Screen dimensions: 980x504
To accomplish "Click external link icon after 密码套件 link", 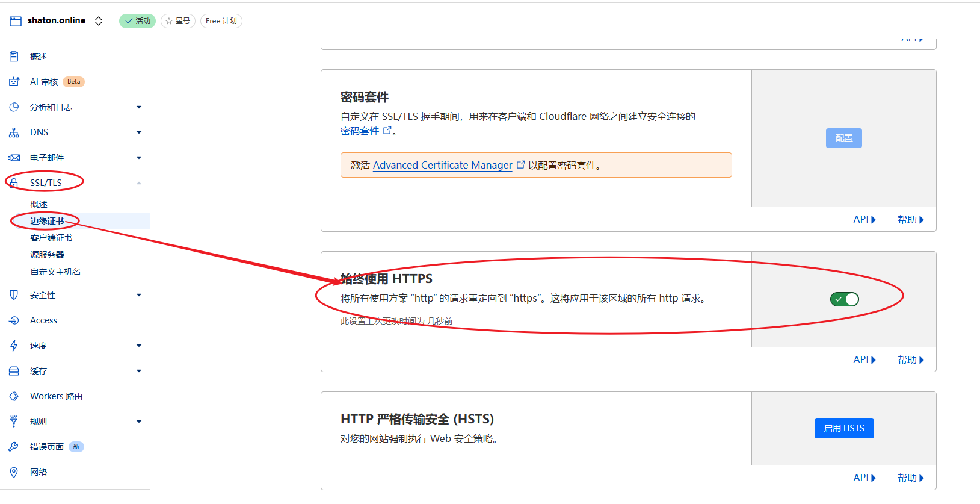I will coord(387,130).
